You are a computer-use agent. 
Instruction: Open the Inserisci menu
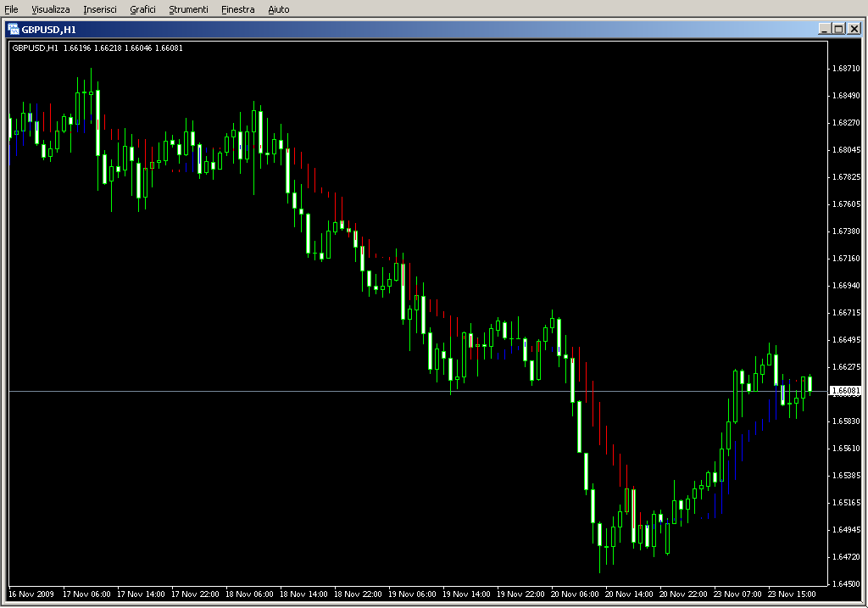tap(100, 9)
